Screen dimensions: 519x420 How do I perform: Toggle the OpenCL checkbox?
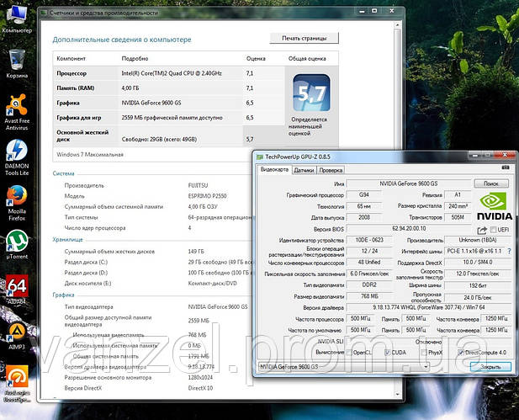[349, 353]
